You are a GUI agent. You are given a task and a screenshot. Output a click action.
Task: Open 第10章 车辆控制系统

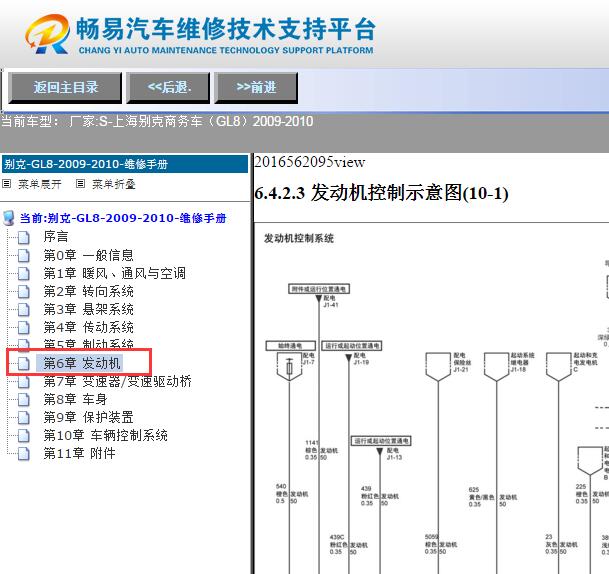coord(105,435)
